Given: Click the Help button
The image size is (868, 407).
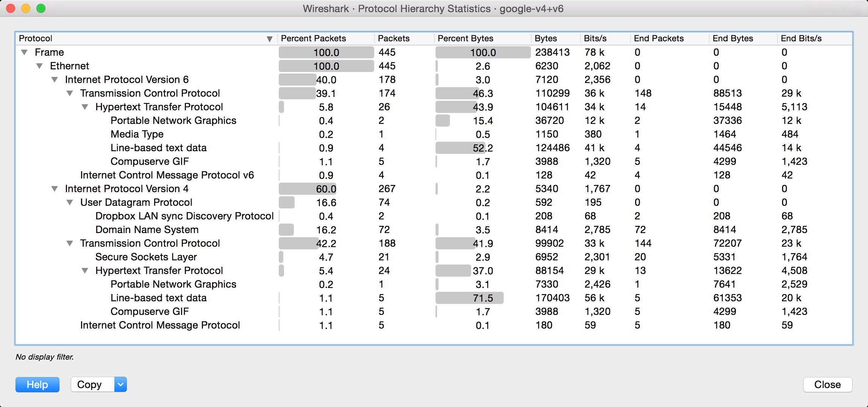Looking at the screenshot, I should click(x=37, y=385).
